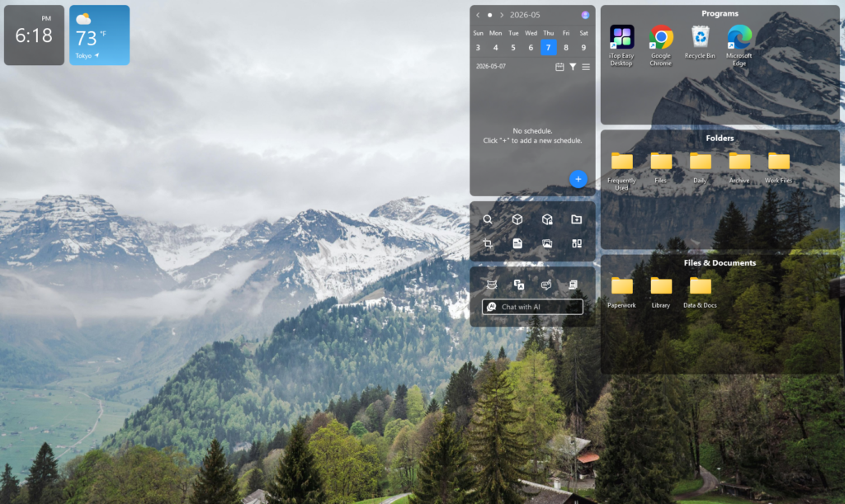The width and height of the screenshot is (845, 504).
Task: Open the locked box private icon
Action: pyautogui.click(x=547, y=219)
